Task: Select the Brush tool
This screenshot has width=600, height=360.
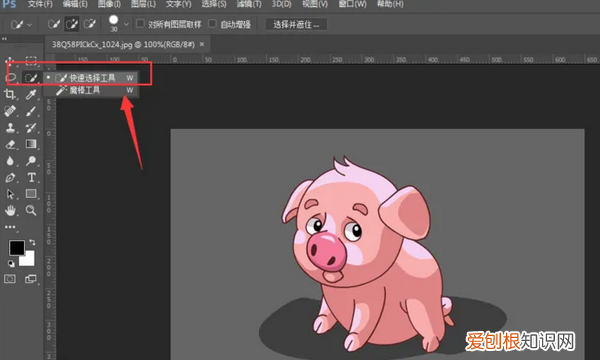Action: pyautogui.click(x=31, y=111)
